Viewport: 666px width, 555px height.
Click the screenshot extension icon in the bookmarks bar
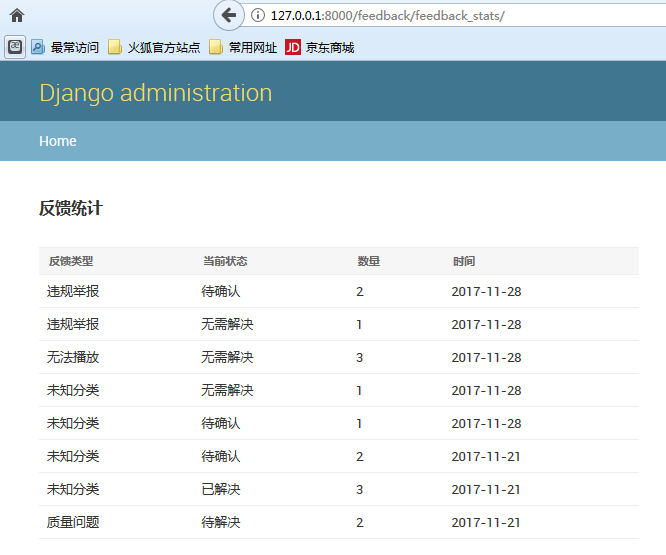[15, 47]
